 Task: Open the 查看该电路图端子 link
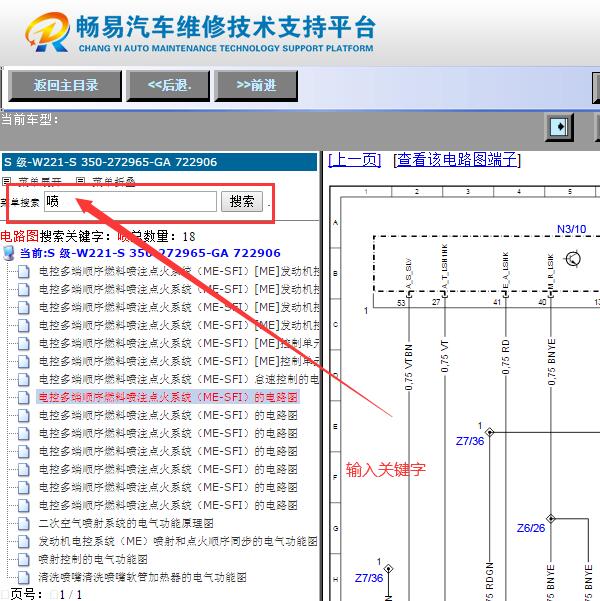[x=457, y=160]
